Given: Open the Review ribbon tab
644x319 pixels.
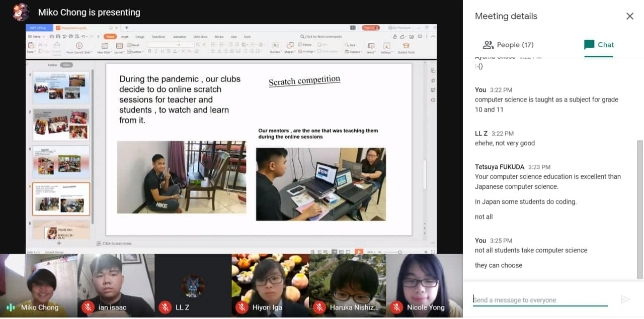Looking at the screenshot, I should [219, 37].
